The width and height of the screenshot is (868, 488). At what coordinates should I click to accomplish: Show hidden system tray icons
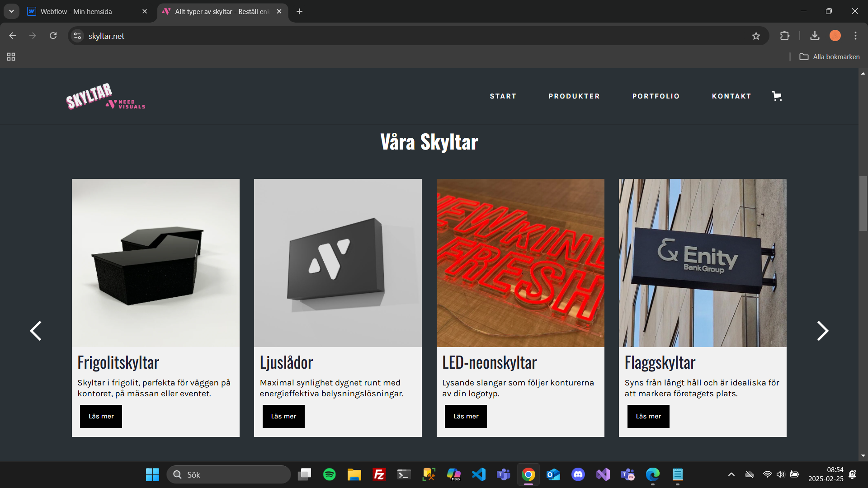coord(731,474)
